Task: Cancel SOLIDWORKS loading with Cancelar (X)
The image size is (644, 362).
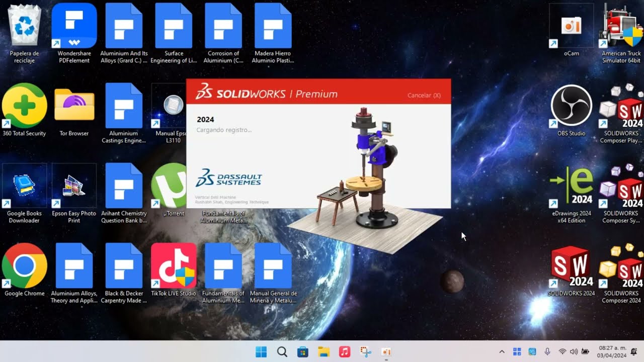Action: coord(424,96)
